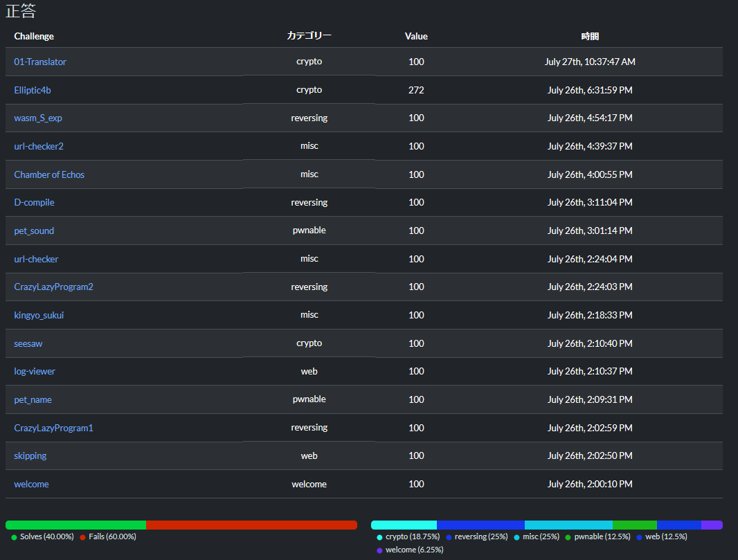Open the CrazyLazyProgram1 challenge link
The width and height of the screenshot is (738, 560).
[54, 428]
